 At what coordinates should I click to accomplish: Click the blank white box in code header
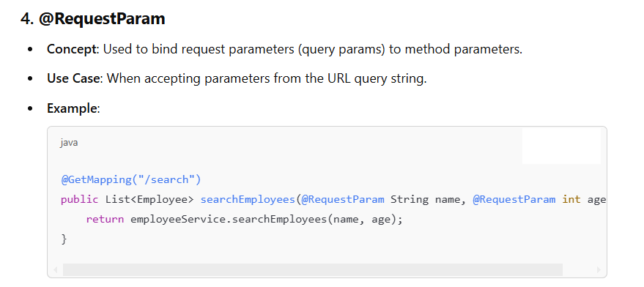(x=561, y=146)
